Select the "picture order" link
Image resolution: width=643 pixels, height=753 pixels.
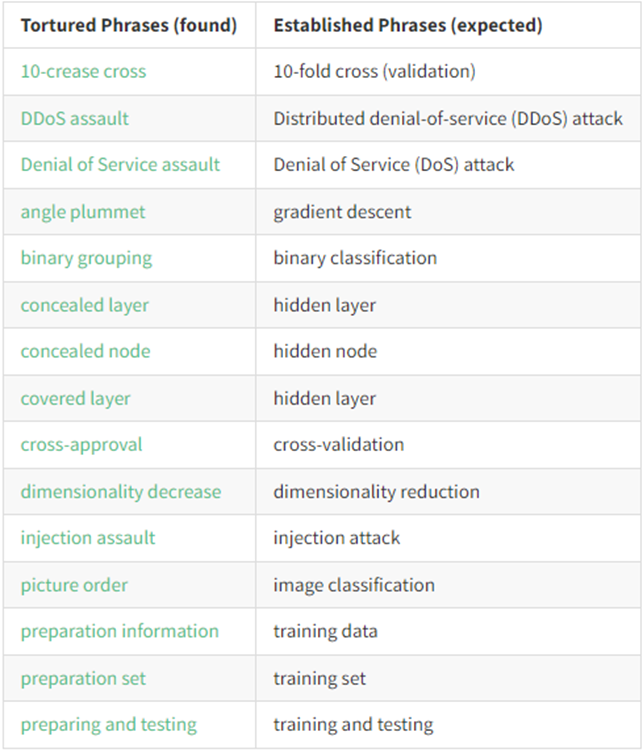pos(74,585)
